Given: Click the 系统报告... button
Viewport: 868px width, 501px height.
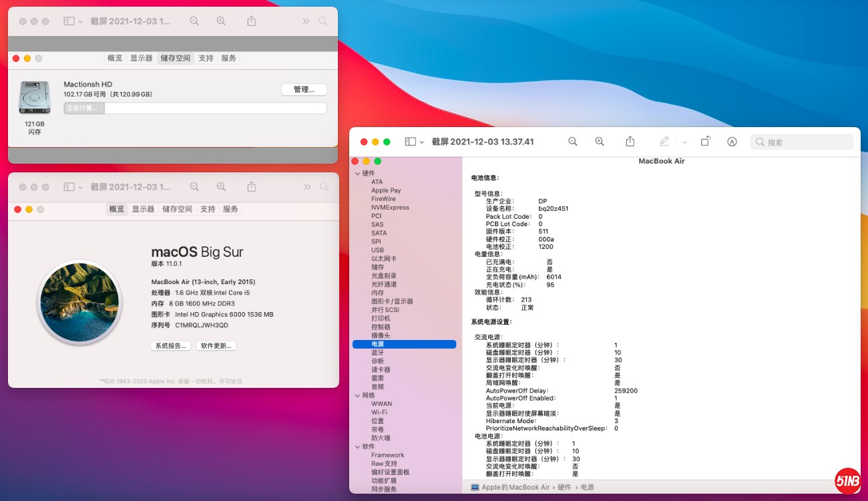Looking at the screenshot, I should tap(171, 346).
